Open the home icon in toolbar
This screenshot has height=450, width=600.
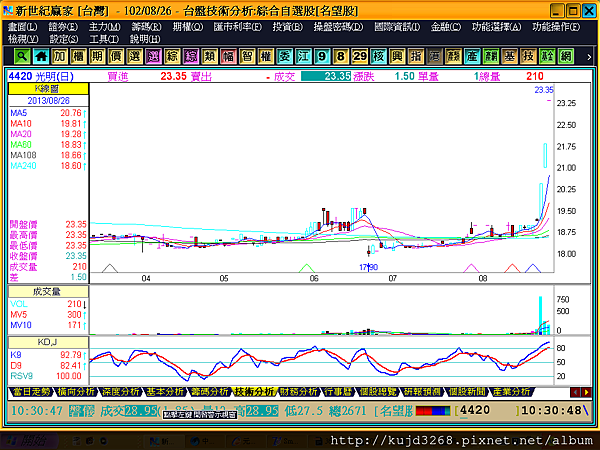pos(41,57)
